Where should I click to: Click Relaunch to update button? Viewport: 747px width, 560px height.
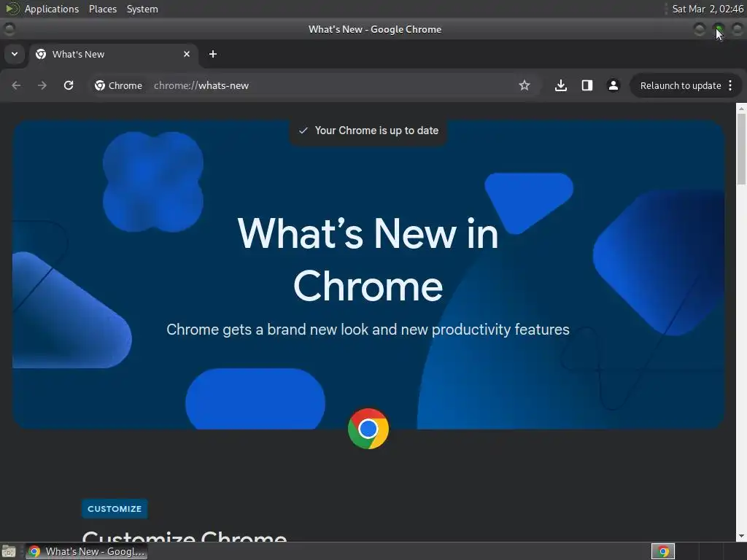click(x=681, y=86)
